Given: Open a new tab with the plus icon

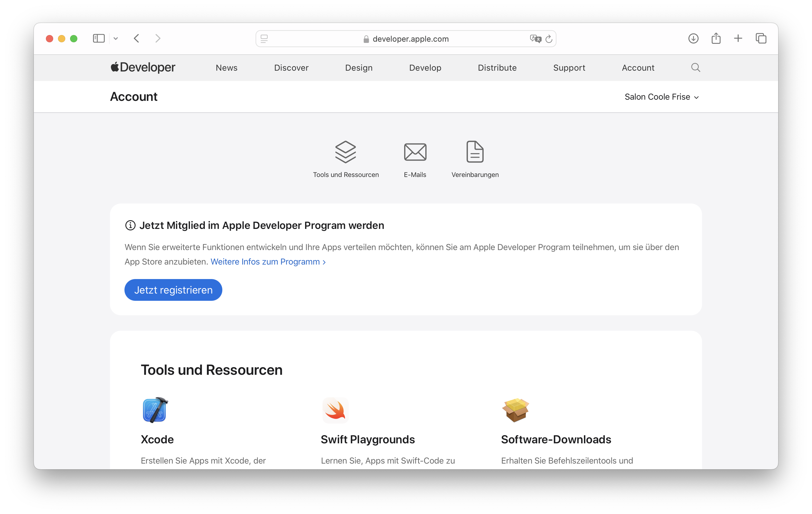Looking at the screenshot, I should (738, 38).
